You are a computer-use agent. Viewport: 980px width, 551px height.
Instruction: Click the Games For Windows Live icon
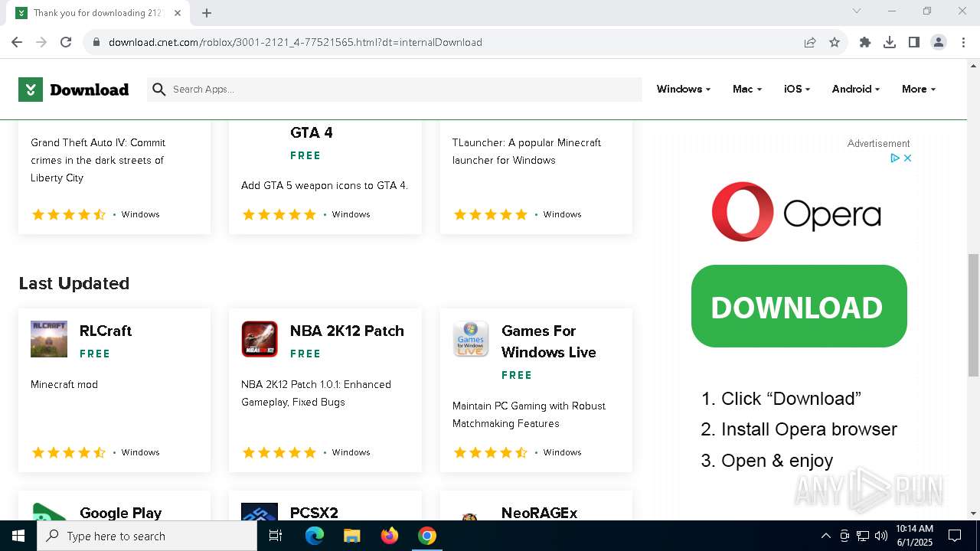[x=471, y=339]
